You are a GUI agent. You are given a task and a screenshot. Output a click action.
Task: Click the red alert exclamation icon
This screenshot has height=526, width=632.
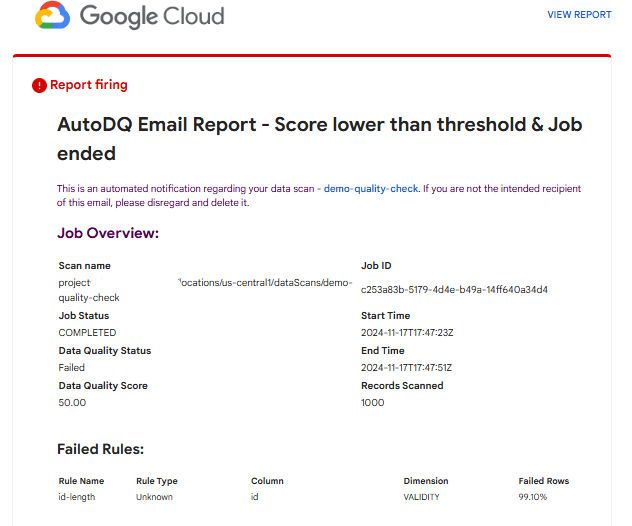39,85
